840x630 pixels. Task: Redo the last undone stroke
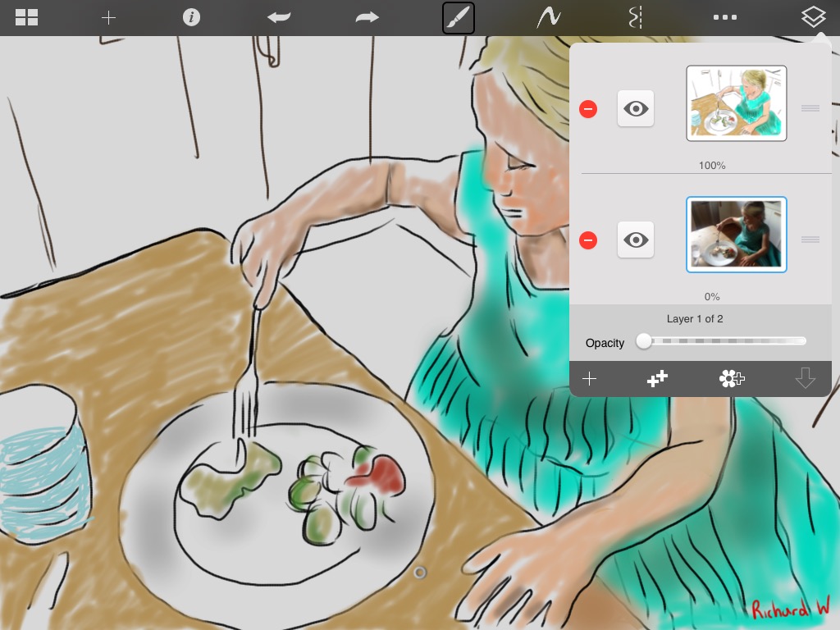[367, 17]
